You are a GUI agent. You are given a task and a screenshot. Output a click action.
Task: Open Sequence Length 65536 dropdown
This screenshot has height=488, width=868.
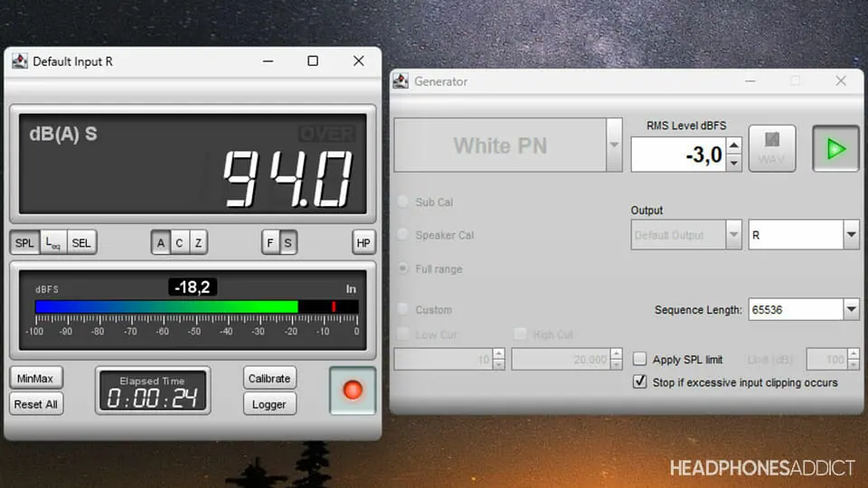point(851,309)
